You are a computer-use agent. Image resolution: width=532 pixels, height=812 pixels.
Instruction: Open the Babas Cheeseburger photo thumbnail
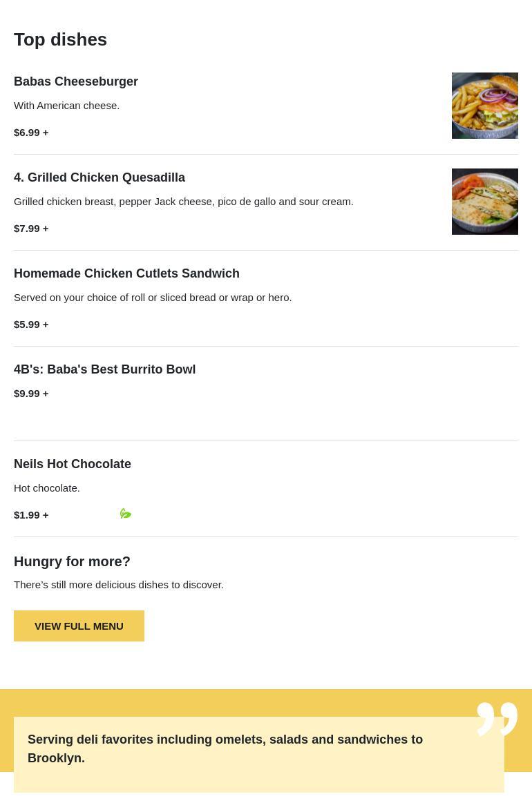click(484, 106)
